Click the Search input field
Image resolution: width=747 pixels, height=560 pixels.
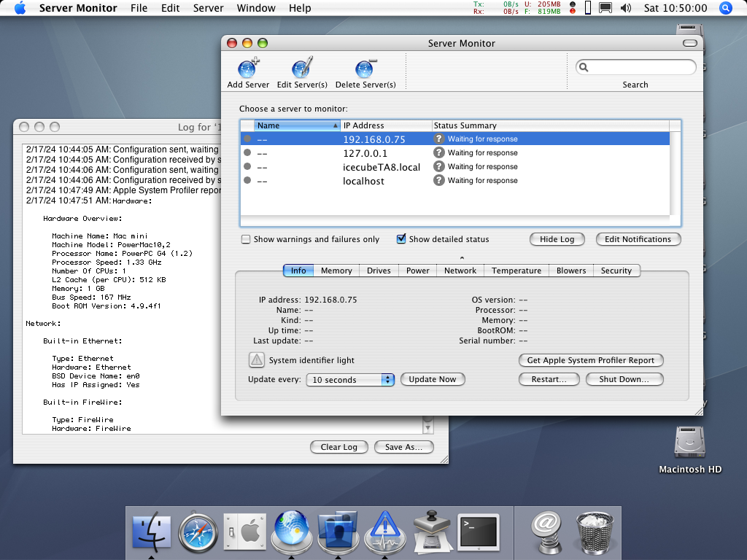635,67
